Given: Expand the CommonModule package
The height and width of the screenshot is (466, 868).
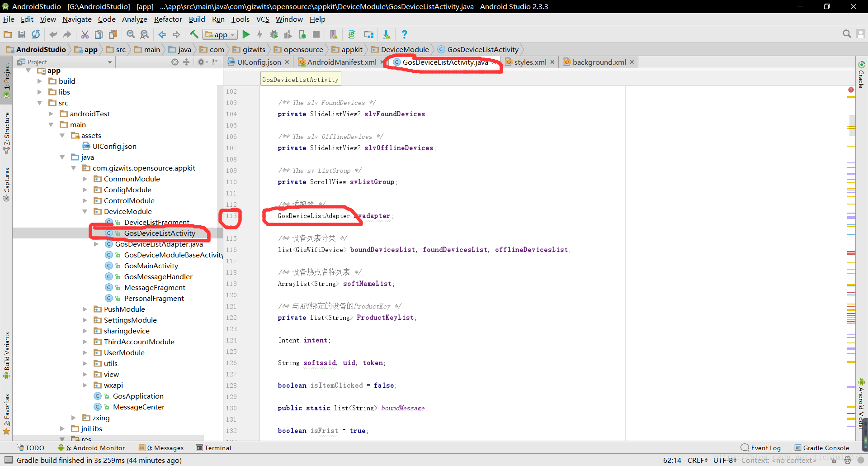Looking at the screenshot, I should (85, 179).
